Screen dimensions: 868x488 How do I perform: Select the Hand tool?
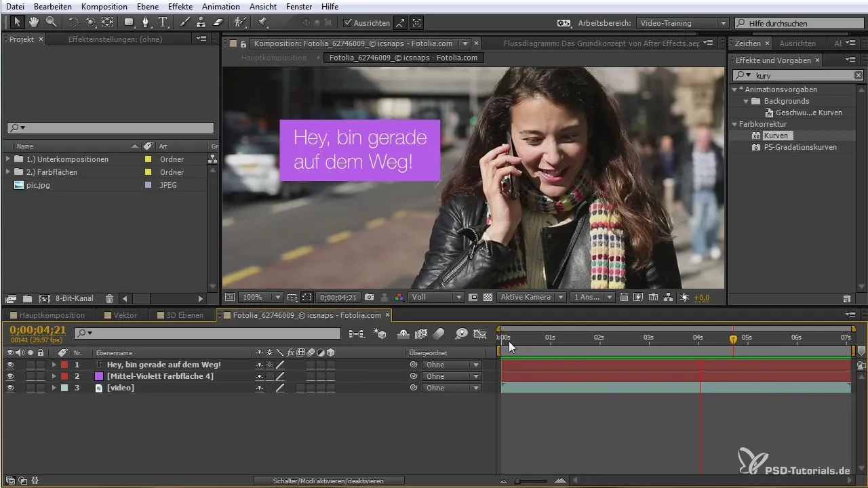(x=34, y=22)
